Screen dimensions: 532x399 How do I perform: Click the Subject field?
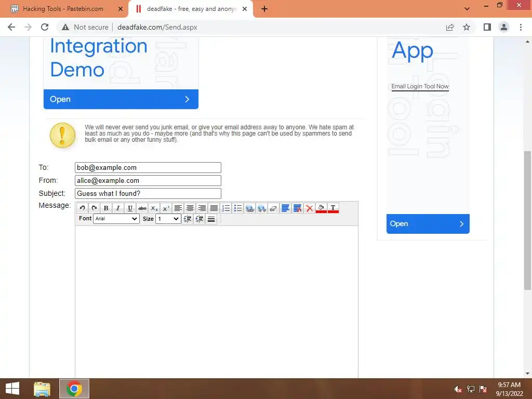tap(148, 193)
